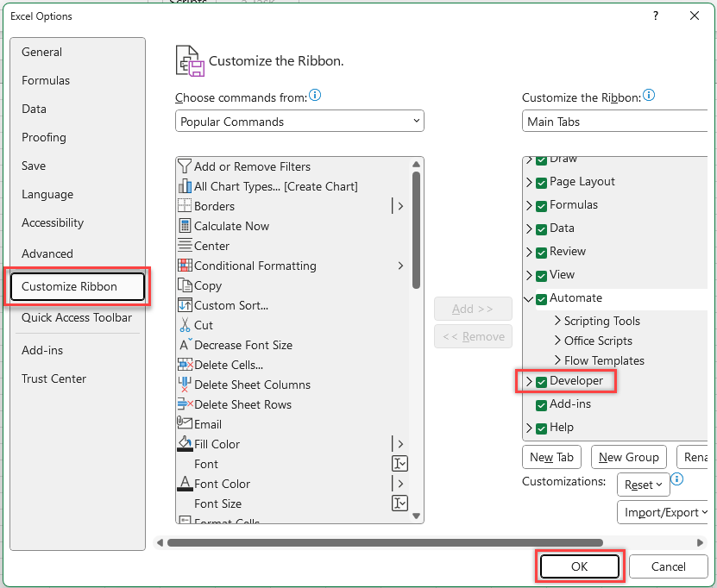
Task: Expand the Developer tab tree node
Action: 529,381
